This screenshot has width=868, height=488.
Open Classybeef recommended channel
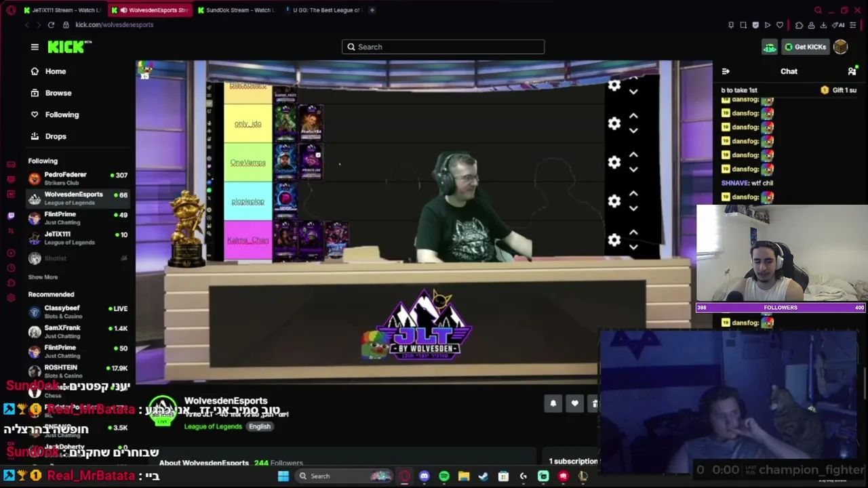78,312
